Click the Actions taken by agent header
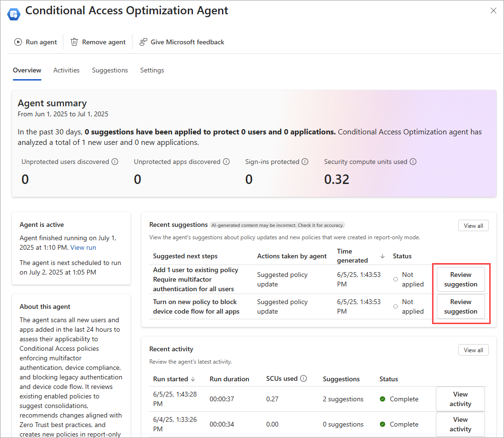 point(292,256)
